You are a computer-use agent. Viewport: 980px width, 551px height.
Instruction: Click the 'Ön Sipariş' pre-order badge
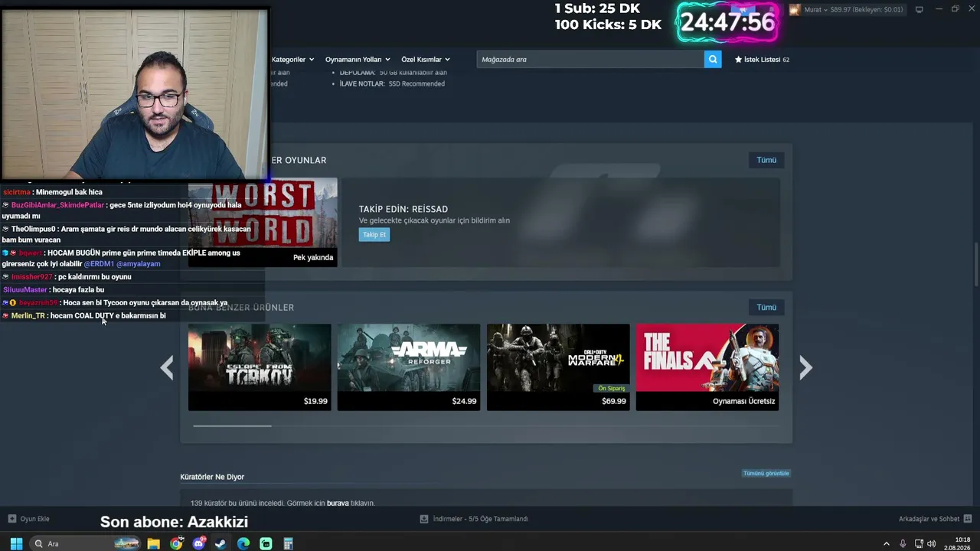(x=612, y=388)
